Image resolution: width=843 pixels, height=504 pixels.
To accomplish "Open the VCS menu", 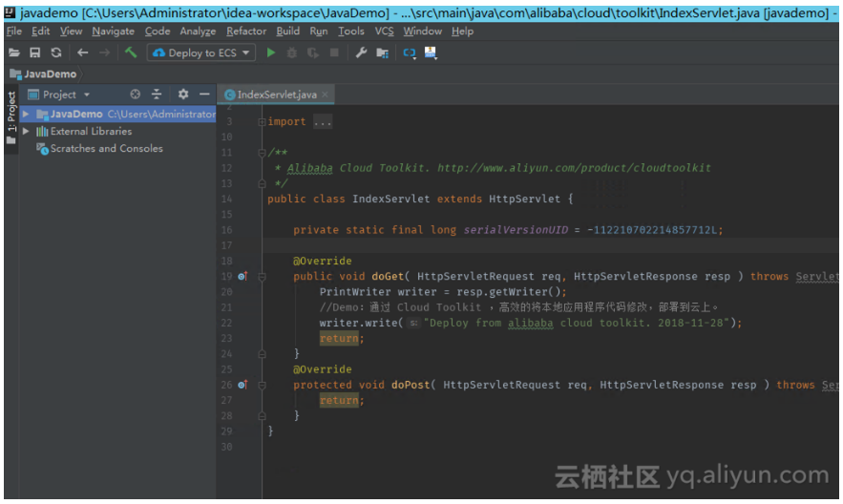I will (385, 31).
